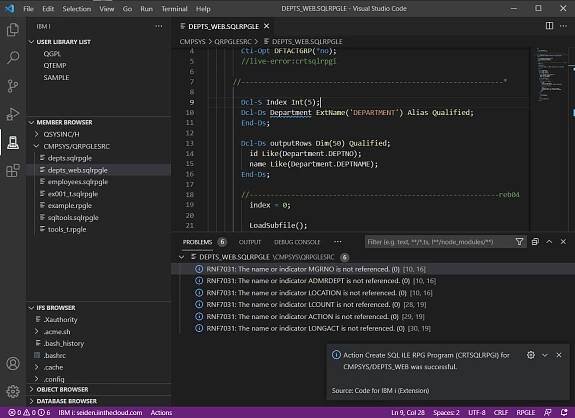Collapse all problems in panel
The width and height of the screenshot is (575, 418).
(535, 242)
